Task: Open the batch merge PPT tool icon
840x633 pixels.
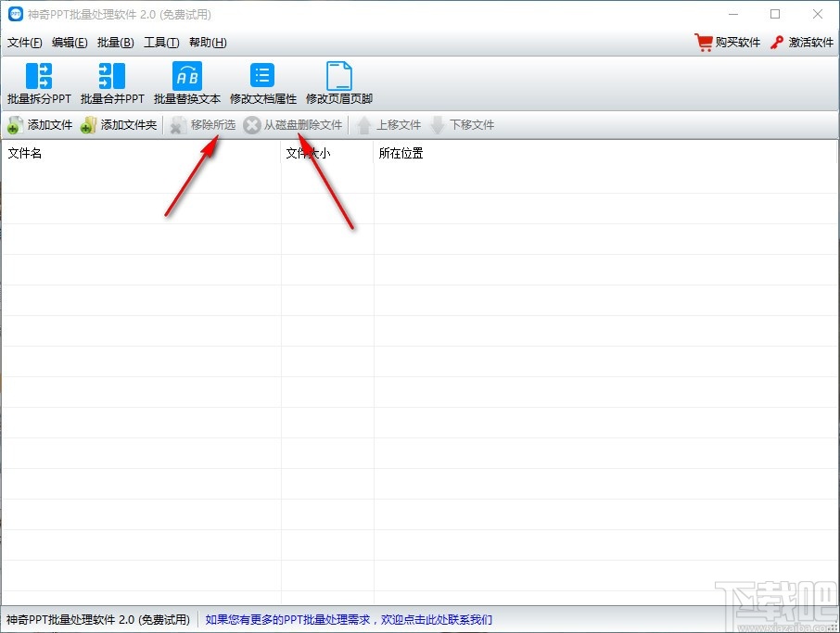Action: (x=112, y=75)
